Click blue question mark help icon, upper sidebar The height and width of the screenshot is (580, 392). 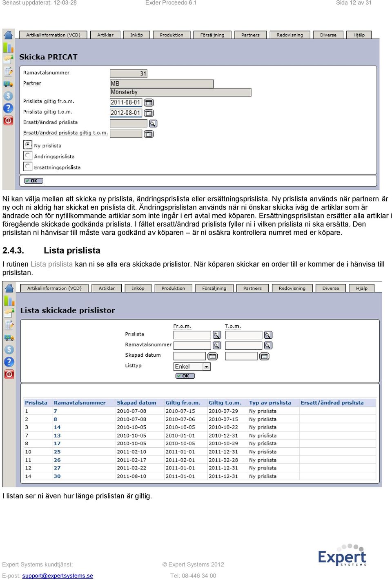(8, 108)
